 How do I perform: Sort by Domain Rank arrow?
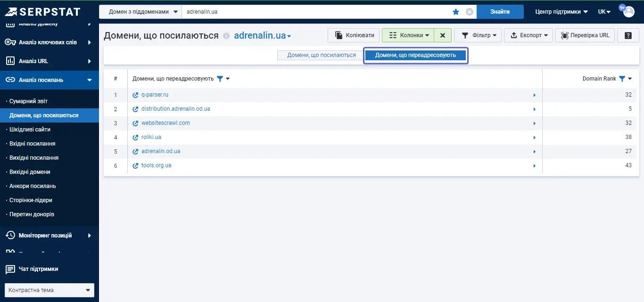[630, 79]
